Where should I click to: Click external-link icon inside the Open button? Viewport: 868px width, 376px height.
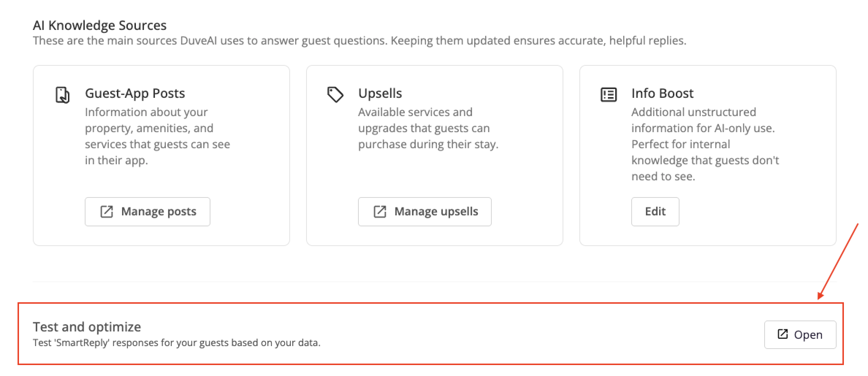point(783,334)
